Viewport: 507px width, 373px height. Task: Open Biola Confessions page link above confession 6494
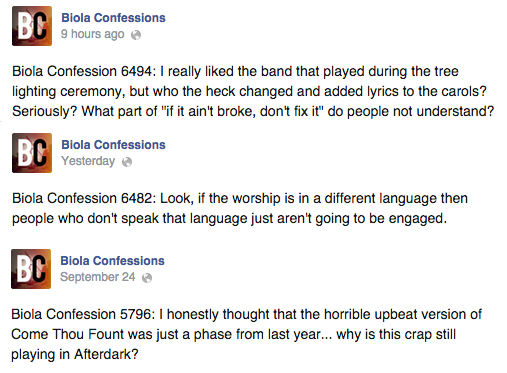[x=113, y=18]
